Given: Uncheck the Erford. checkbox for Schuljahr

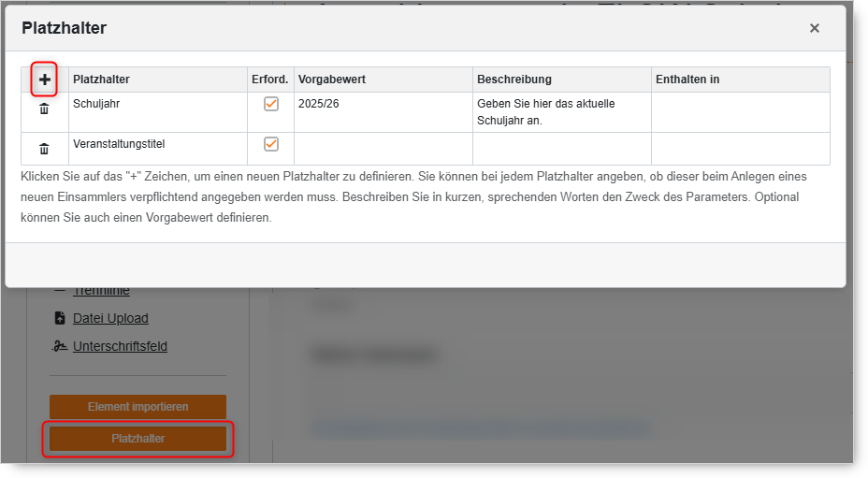Looking at the screenshot, I should pos(271,104).
